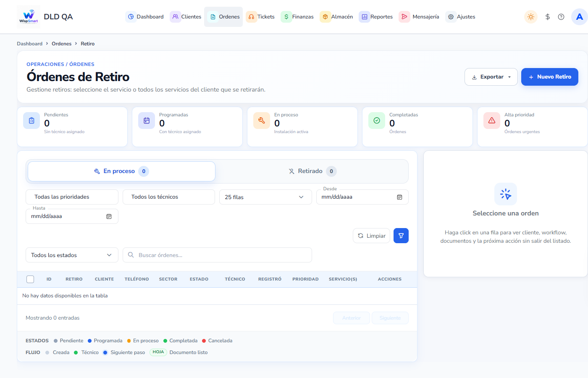Go to Ajustes settings

point(460,17)
